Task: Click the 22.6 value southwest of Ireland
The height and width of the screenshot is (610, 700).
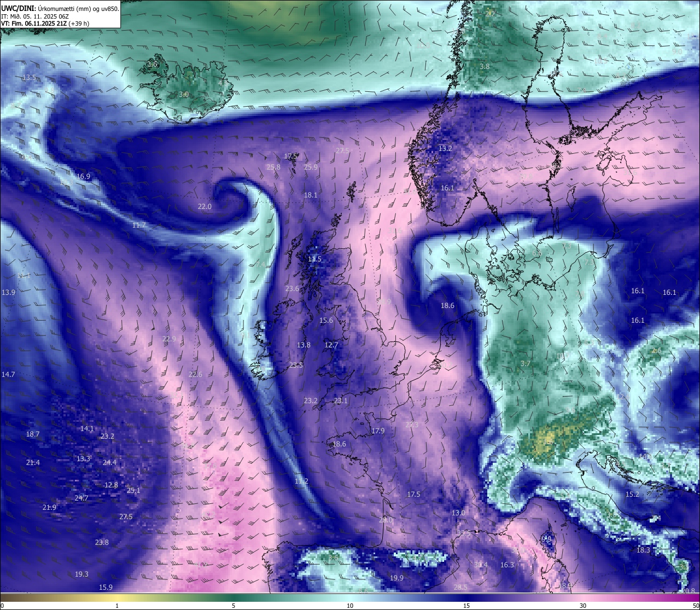Action: [195, 375]
